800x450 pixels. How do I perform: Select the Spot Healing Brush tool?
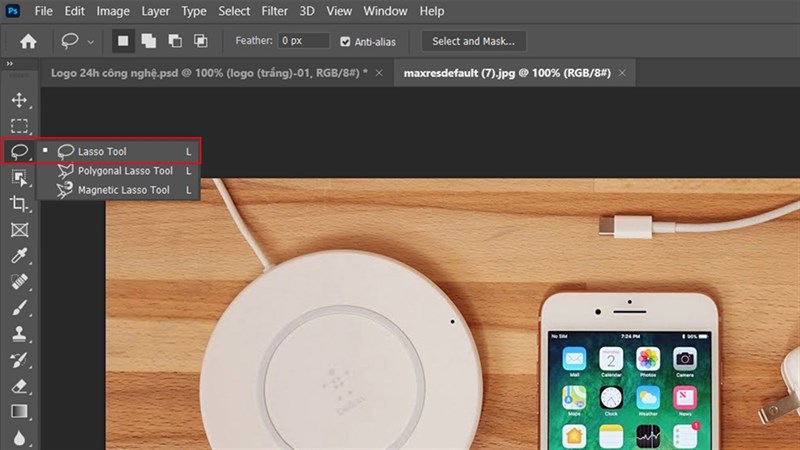tap(19, 282)
